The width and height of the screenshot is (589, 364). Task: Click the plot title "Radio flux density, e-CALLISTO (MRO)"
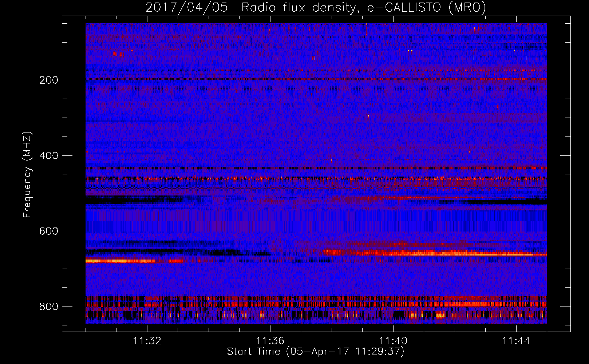click(x=363, y=8)
